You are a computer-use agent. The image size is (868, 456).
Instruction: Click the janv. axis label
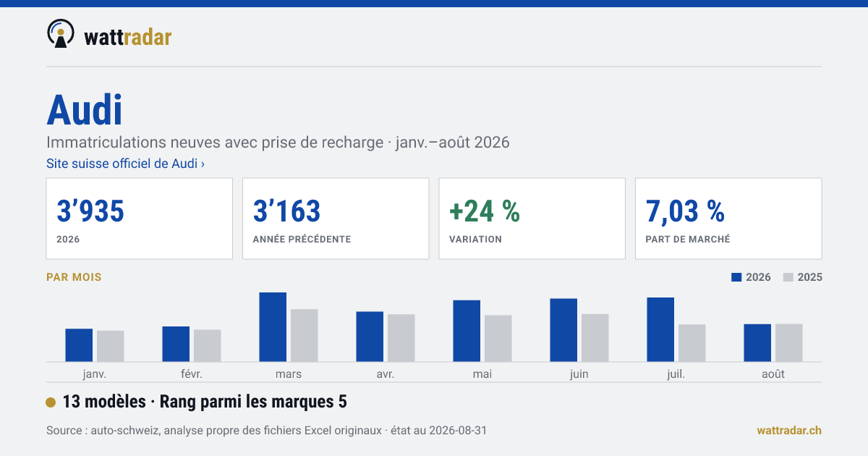tap(95, 374)
